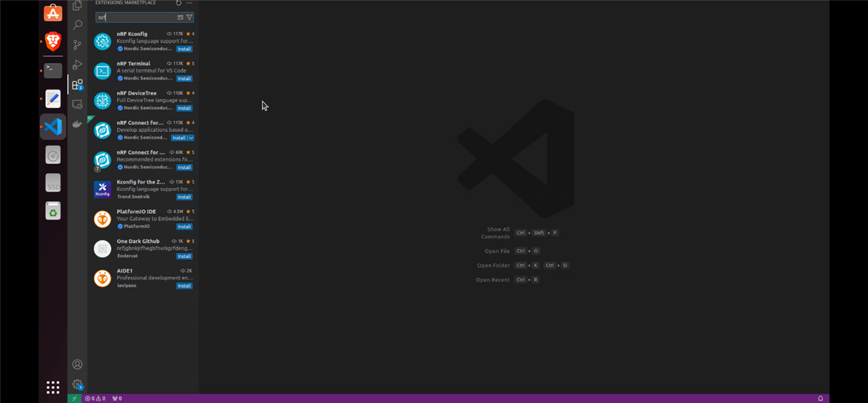Refresh the Extensions Marketplace list

coord(178,3)
